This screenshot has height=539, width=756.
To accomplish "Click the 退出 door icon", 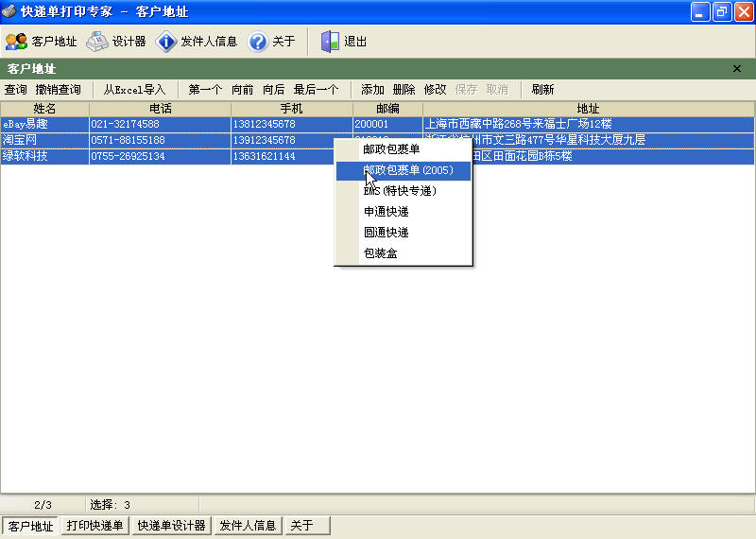I will pyautogui.click(x=330, y=42).
